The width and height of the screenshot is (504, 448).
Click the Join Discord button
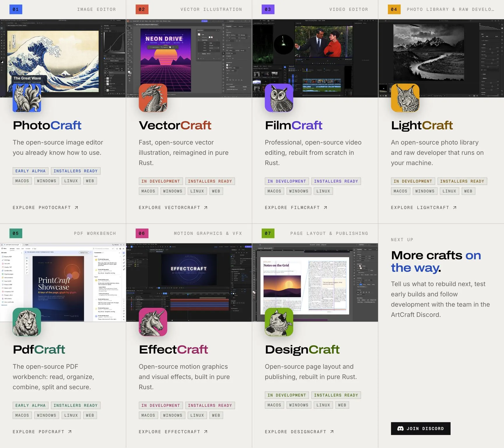pos(421,428)
